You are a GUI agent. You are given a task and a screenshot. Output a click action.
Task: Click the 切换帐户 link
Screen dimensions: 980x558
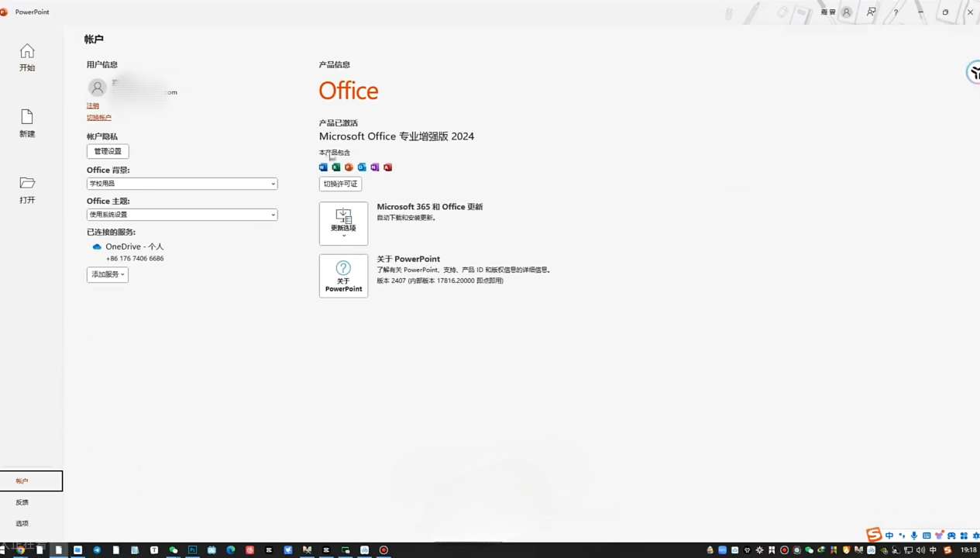pyautogui.click(x=99, y=118)
